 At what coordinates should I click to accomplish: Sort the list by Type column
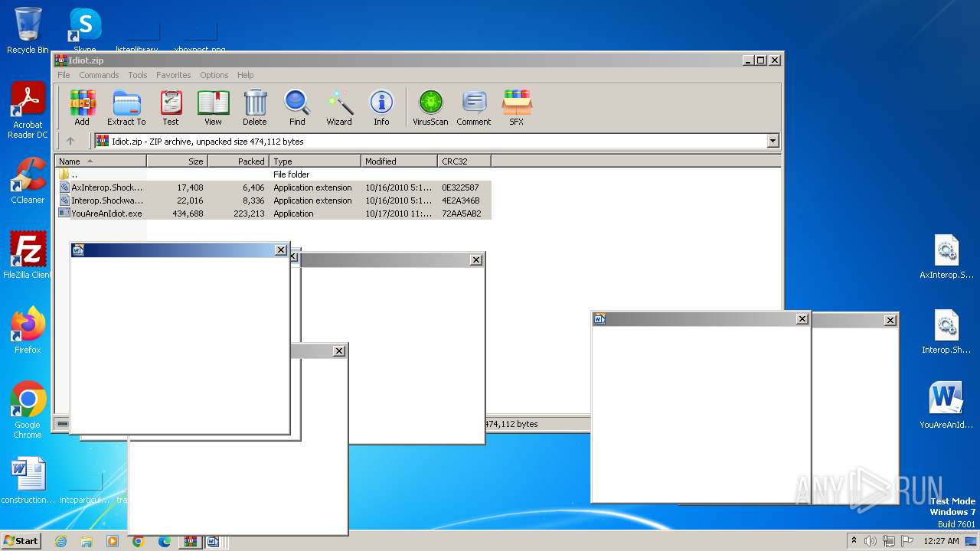pyautogui.click(x=315, y=161)
